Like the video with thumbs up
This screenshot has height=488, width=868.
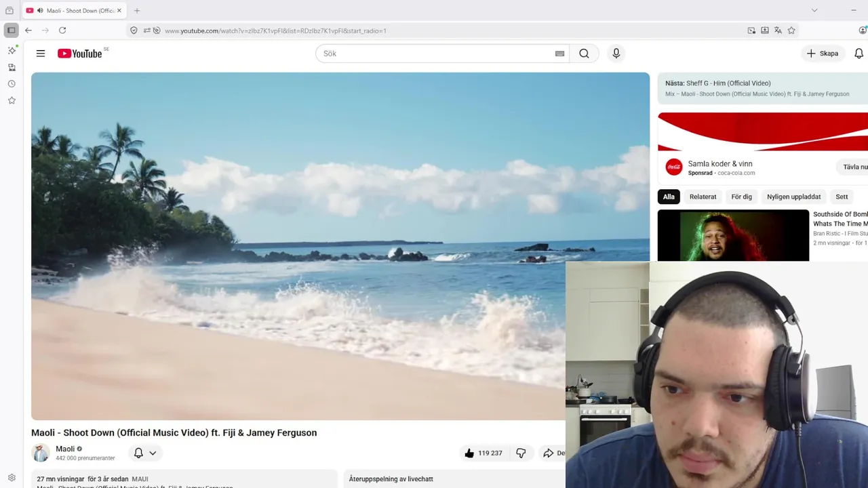484,453
